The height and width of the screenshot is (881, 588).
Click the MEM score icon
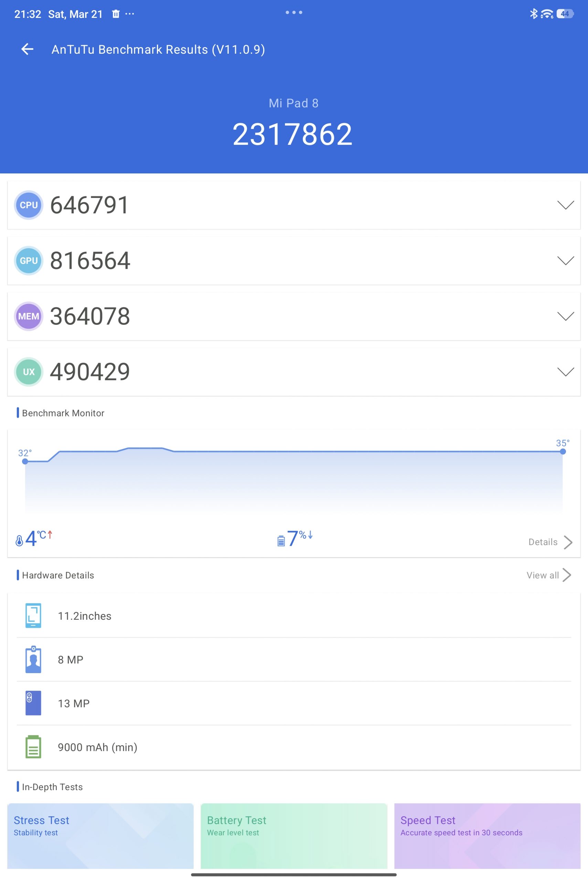coord(28,316)
